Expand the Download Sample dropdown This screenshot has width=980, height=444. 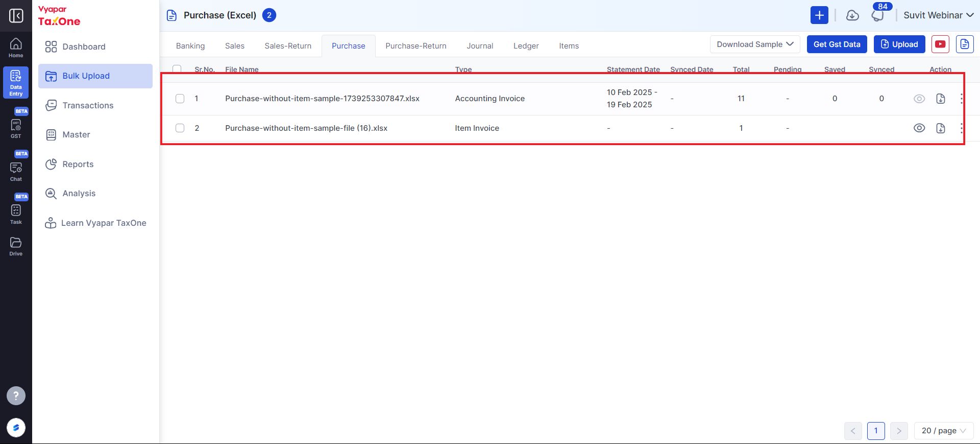[755, 44]
